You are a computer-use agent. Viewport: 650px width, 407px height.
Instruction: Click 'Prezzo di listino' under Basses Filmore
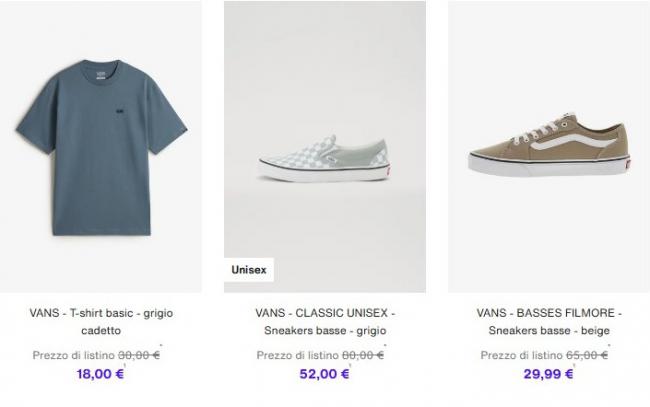(521, 355)
